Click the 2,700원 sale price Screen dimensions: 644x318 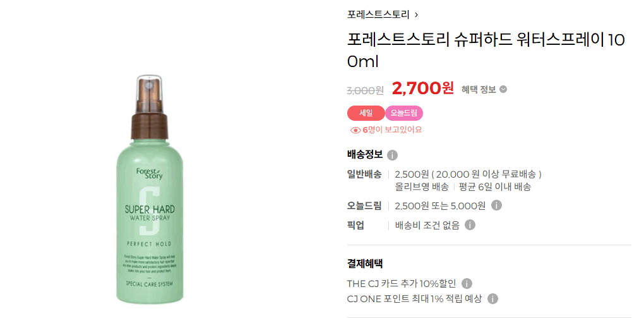pyautogui.click(x=422, y=88)
